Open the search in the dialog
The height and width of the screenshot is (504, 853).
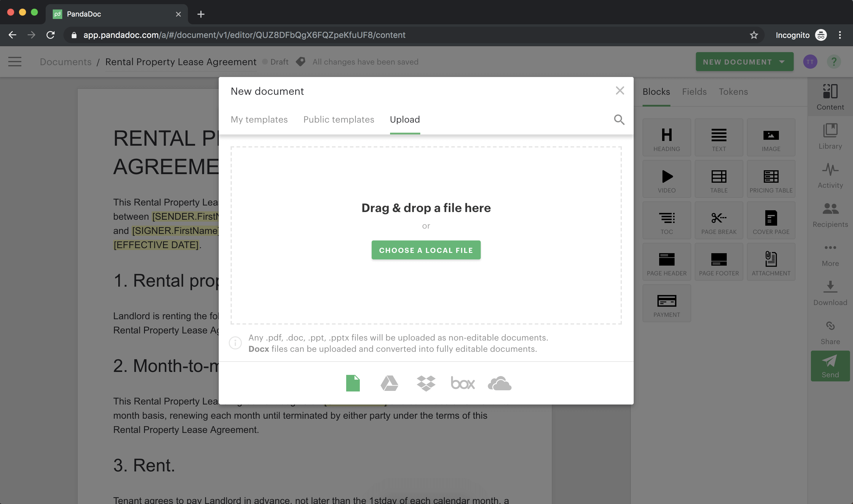[x=619, y=120]
